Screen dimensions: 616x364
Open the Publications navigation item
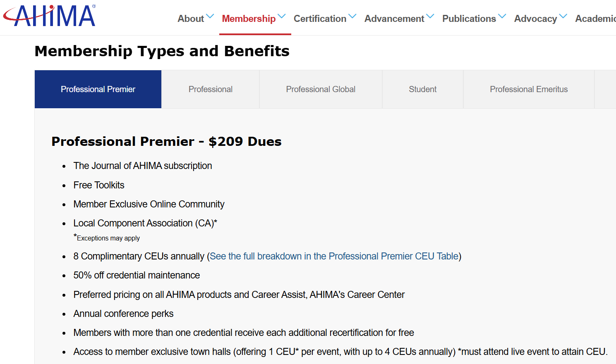(469, 19)
